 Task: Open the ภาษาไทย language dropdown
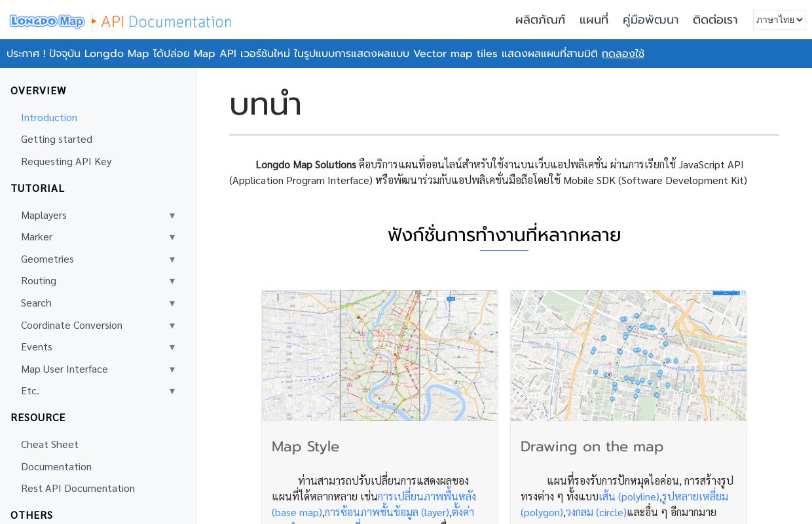click(x=779, y=20)
